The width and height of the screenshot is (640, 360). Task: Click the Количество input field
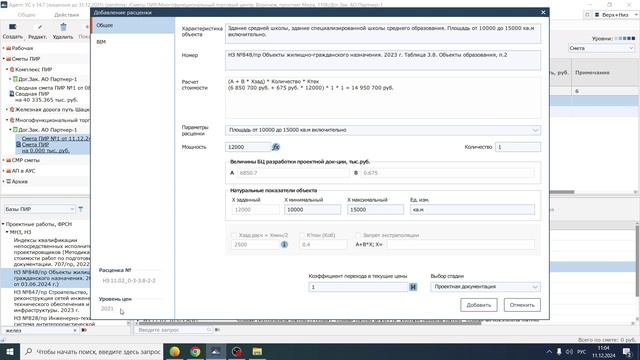click(518, 147)
